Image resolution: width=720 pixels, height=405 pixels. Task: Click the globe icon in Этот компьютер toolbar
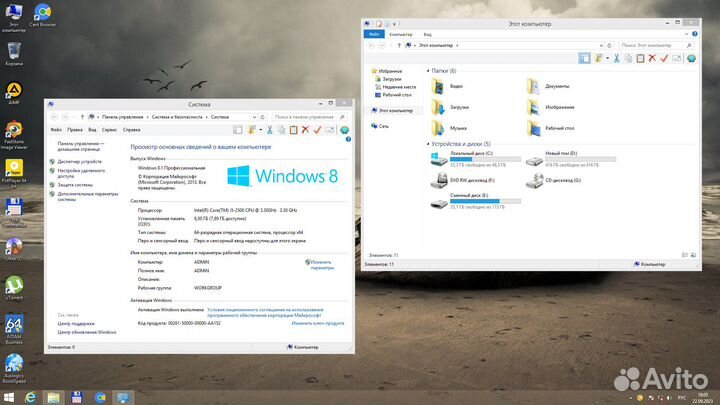pos(691,58)
